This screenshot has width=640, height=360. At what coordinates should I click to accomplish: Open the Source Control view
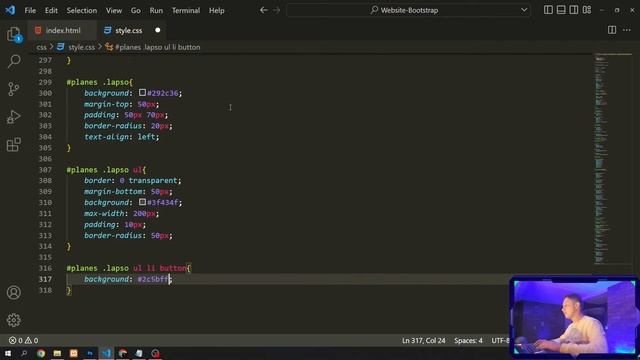pyautogui.click(x=13, y=89)
